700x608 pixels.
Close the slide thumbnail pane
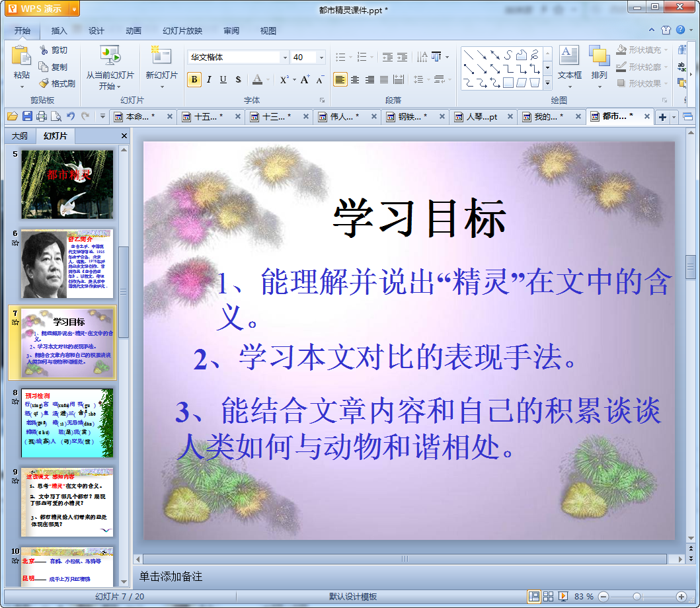click(x=124, y=135)
